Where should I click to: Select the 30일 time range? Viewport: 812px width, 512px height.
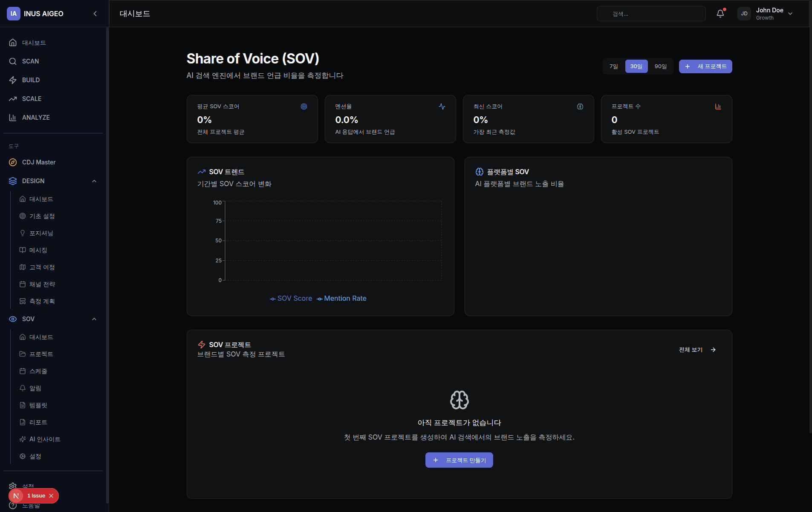[636, 66]
